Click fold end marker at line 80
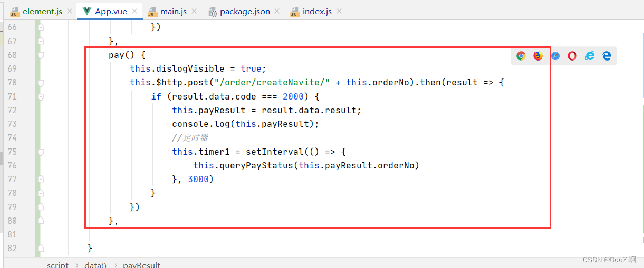Screen dimensions: 644x268 [41, 221]
